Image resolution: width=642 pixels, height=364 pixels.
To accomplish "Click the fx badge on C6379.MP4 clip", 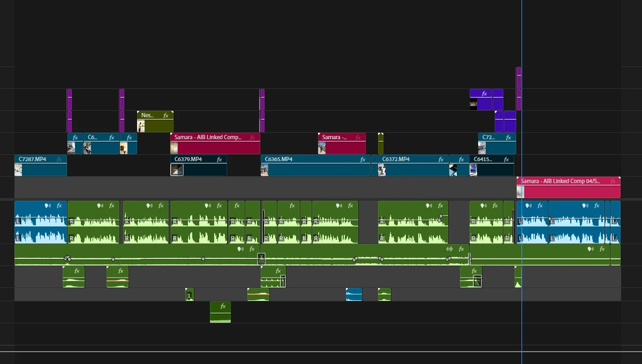I will pyautogui.click(x=219, y=160).
